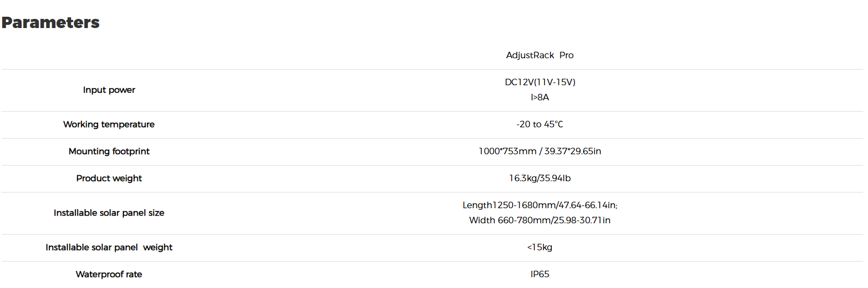Click the Installable solar panel weight label
This screenshot has height=288, width=868.
click(x=109, y=248)
